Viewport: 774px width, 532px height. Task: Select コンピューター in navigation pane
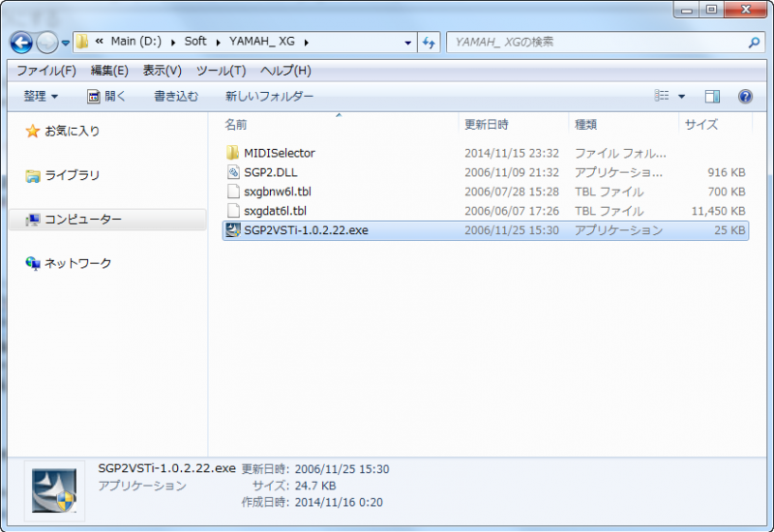pyautogui.click(x=83, y=220)
